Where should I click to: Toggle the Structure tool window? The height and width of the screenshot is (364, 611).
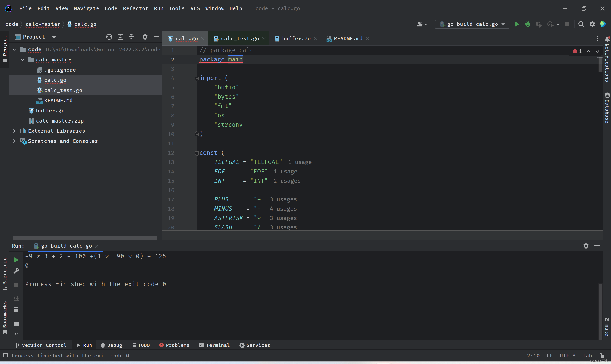tap(5, 273)
